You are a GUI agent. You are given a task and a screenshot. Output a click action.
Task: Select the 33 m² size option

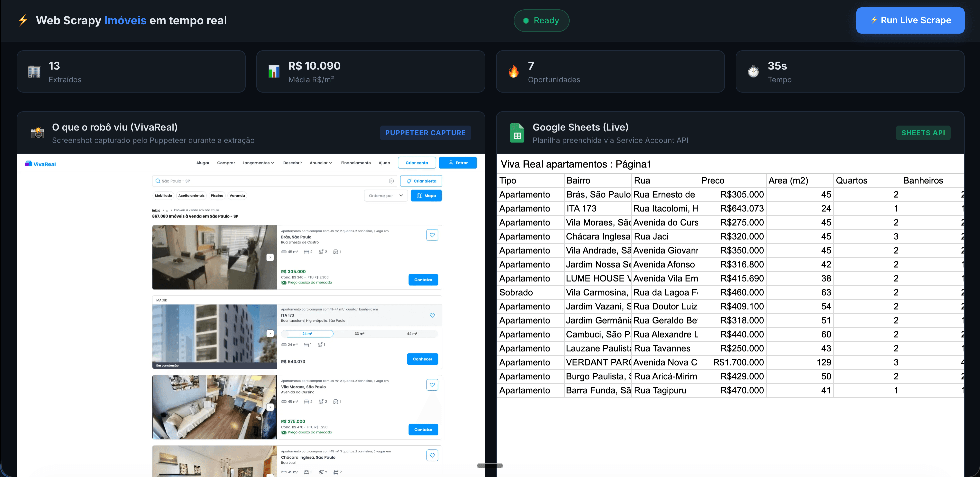coord(360,334)
